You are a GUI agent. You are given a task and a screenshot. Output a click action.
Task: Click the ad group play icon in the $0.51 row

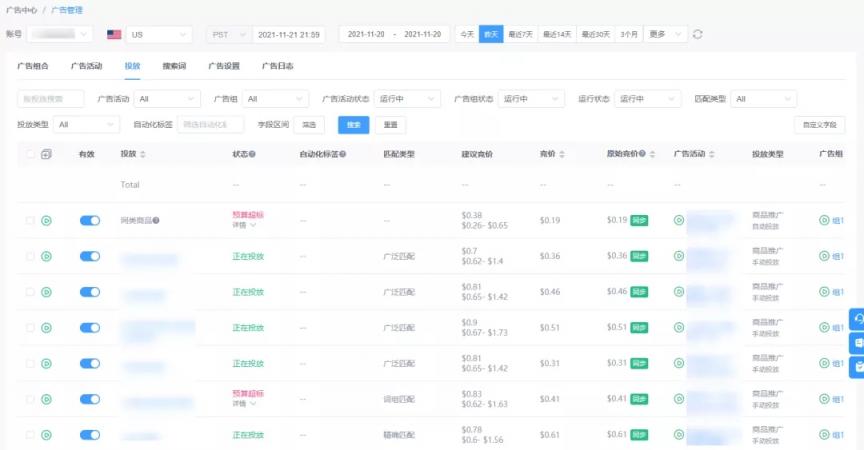coord(824,328)
